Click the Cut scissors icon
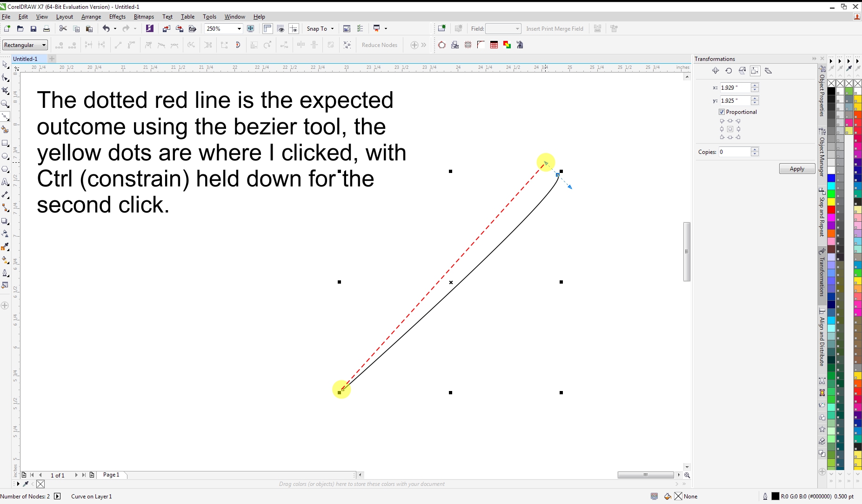Viewport: 862px width, 504px height. pyautogui.click(x=63, y=29)
